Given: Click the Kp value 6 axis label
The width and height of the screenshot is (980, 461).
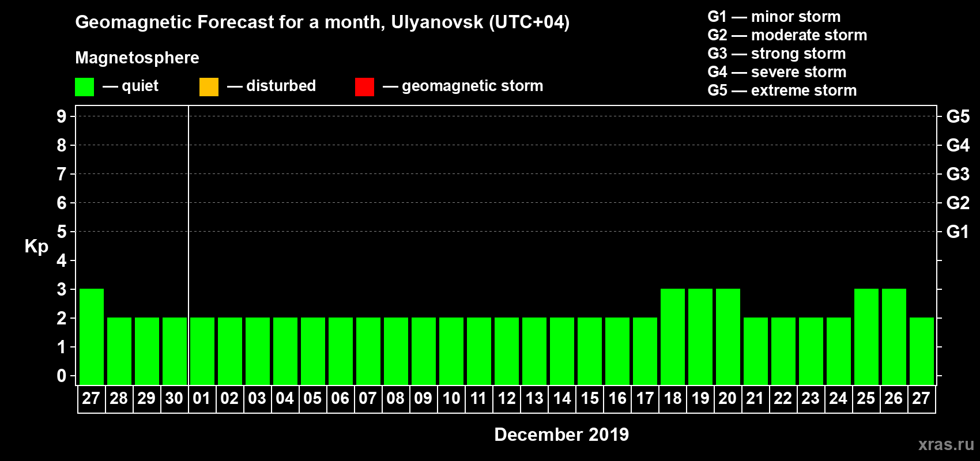Looking at the screenshot, I should [62, 203].
